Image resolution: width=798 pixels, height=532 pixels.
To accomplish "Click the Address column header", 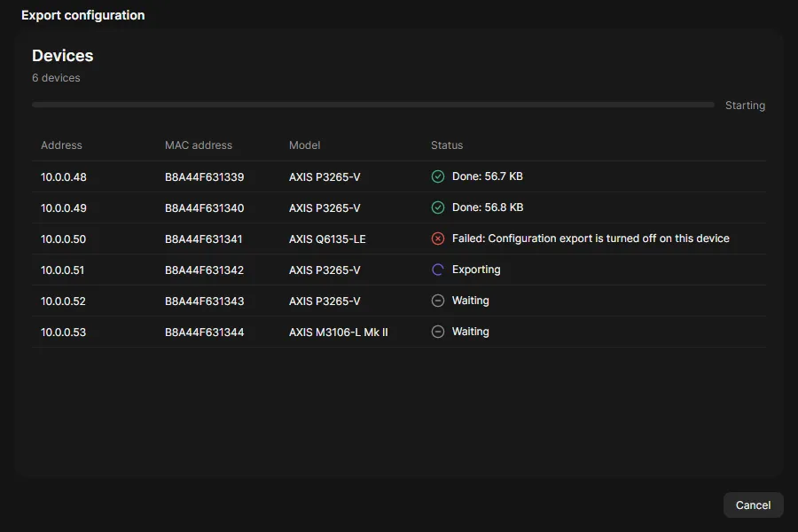I will [61, 145].
